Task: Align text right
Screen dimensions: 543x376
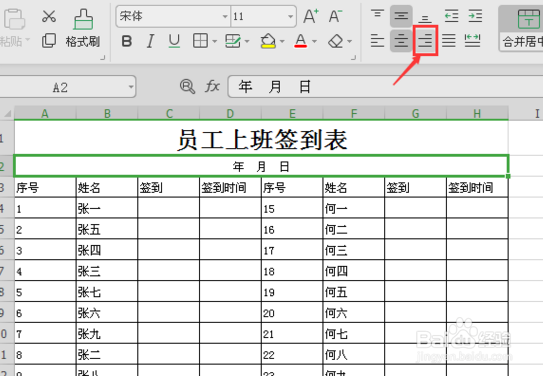Action: pyautogui.click(x=425, y=41)
